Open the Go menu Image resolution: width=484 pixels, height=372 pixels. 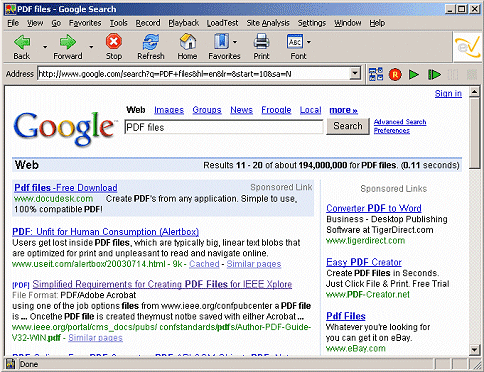pos(56,23)
